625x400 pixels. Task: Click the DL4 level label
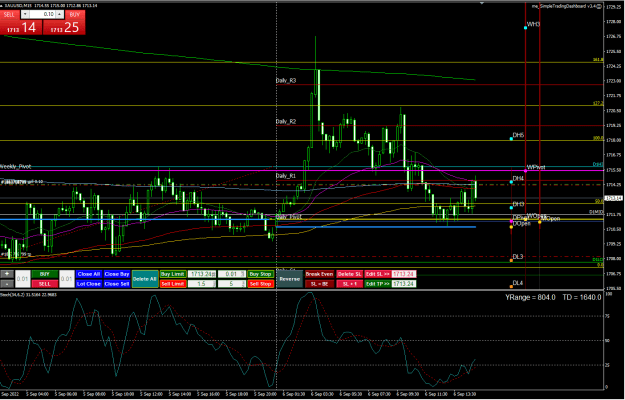[518, 283]
